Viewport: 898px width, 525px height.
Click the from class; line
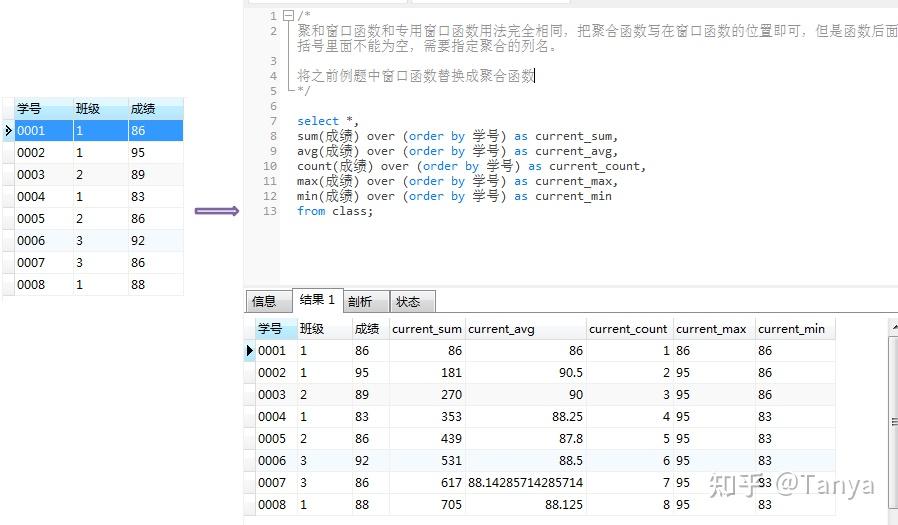point(335,211)
